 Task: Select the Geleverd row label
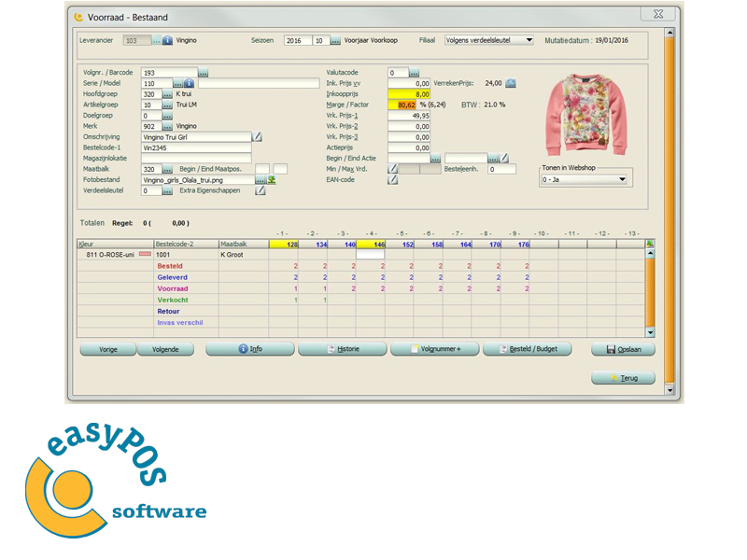click(173, 277)
